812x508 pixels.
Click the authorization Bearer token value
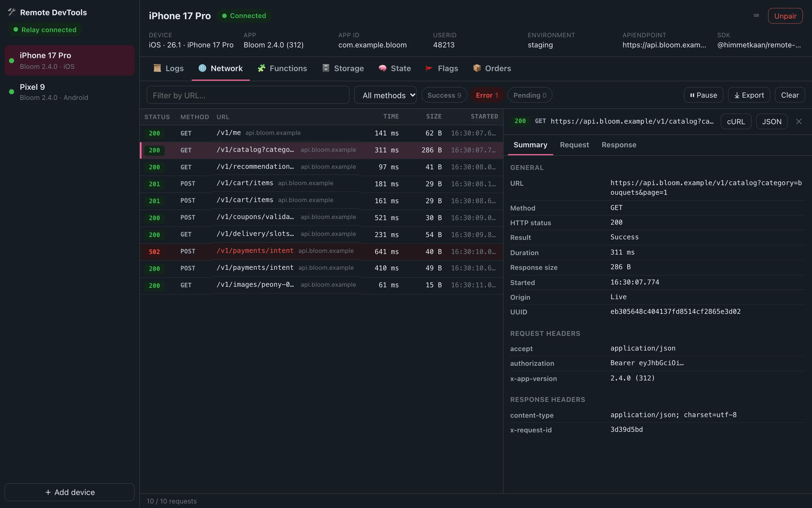647,363
